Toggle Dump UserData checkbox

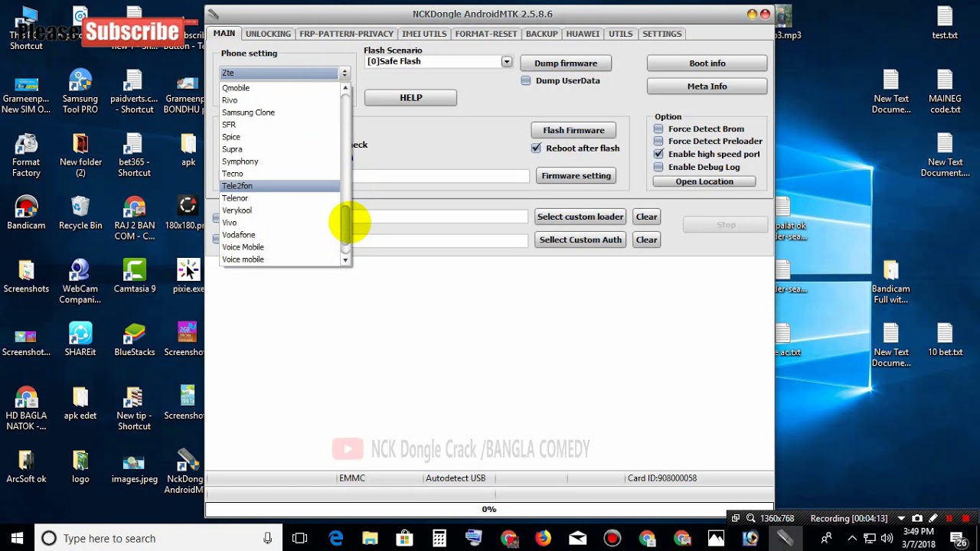coord(526,80)
